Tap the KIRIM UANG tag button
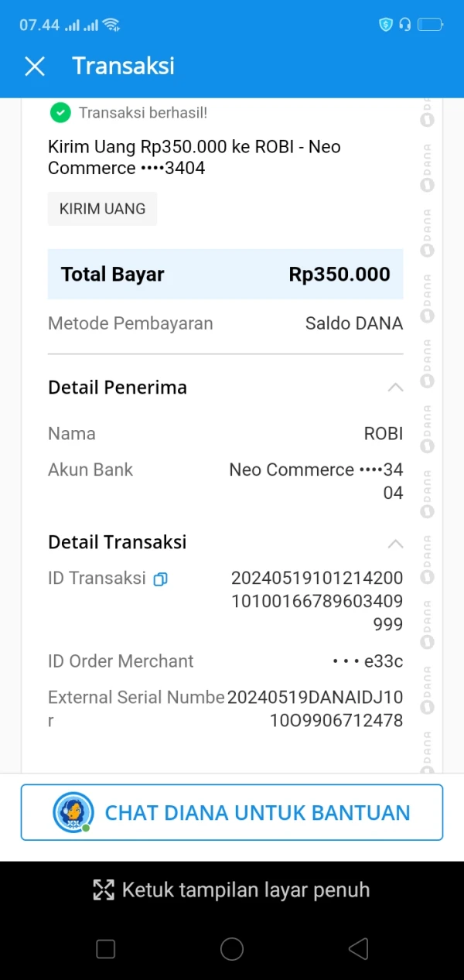The image size is (464, 980). coord(102,209)
